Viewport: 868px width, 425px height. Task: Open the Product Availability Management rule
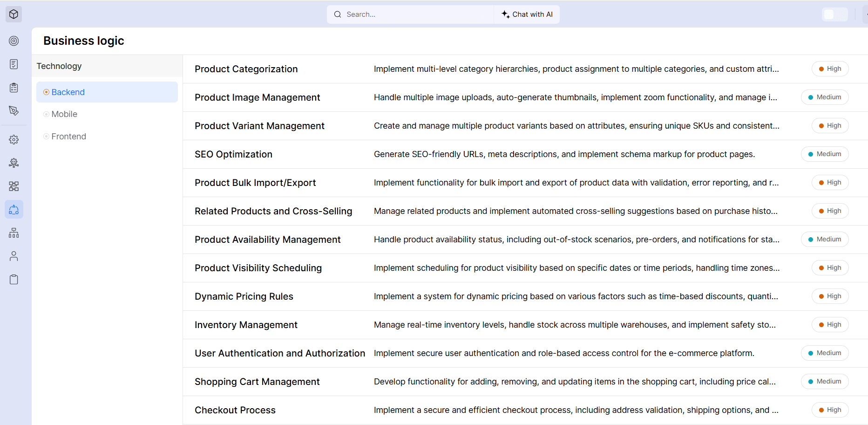pos(268,240)
